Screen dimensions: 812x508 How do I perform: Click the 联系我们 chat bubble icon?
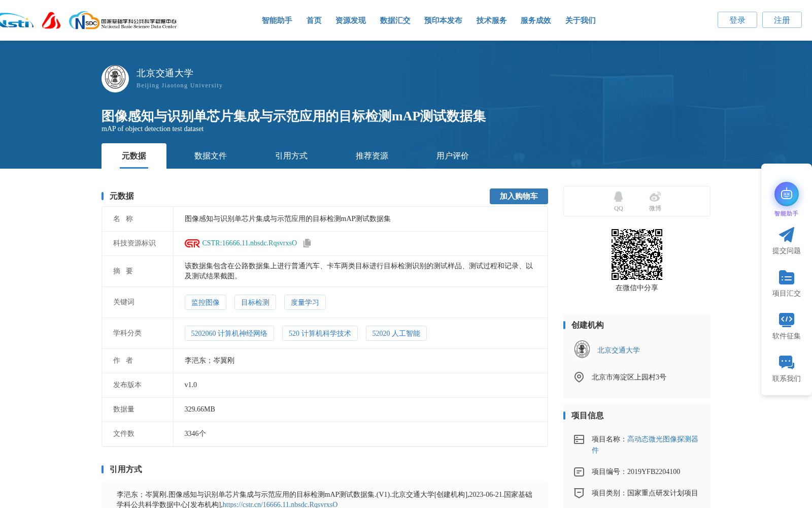tap(787, 363)
